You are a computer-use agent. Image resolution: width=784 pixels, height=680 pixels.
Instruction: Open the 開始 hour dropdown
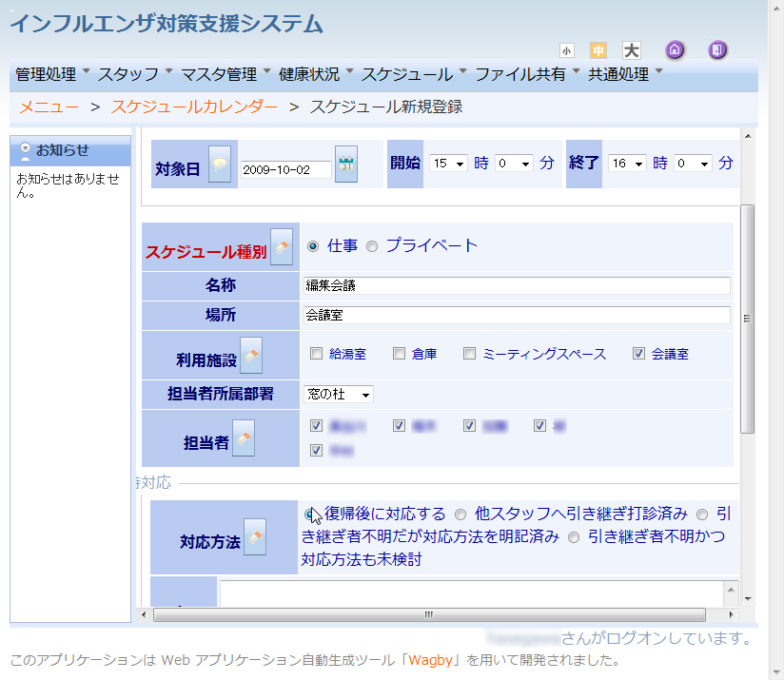coord(447,163)
